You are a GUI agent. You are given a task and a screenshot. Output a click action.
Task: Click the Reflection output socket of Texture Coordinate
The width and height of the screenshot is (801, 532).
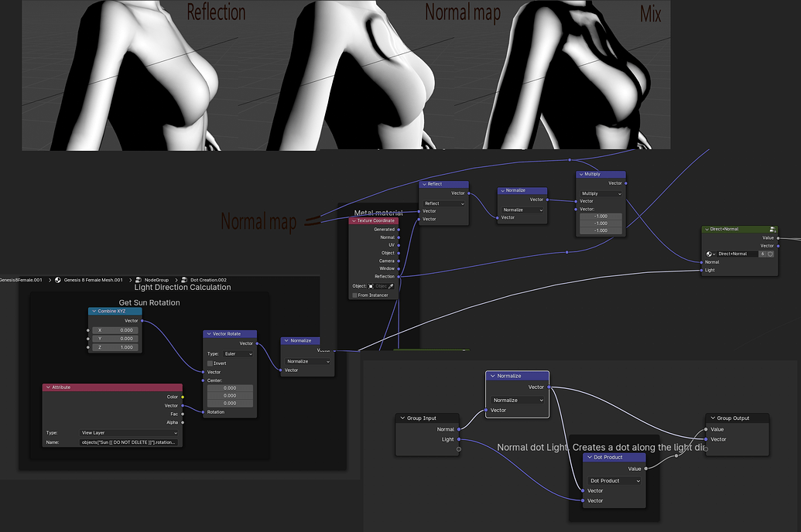tap(399, 276)
